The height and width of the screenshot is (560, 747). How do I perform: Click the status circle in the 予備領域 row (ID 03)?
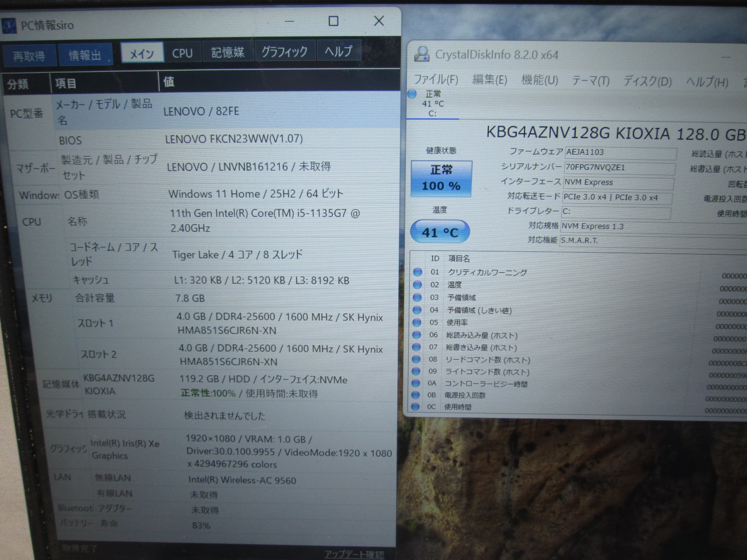[x=417, y=297]
